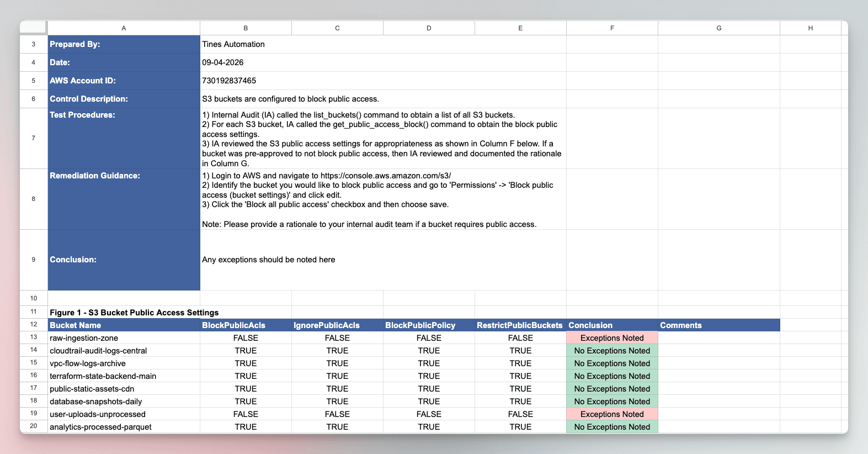Select column F header
This screenshot has width=868, height=454.
coord(612,28)
